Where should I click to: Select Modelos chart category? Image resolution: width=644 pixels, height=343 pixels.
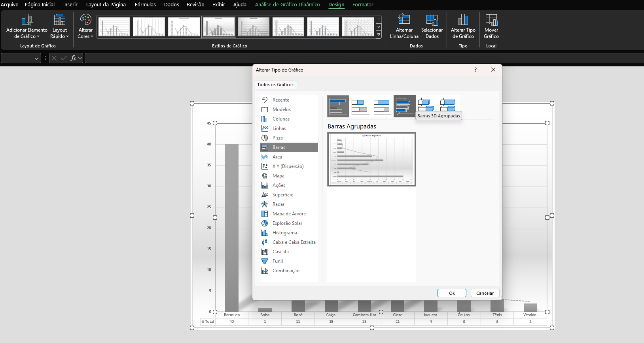click(x=289, y=109)
